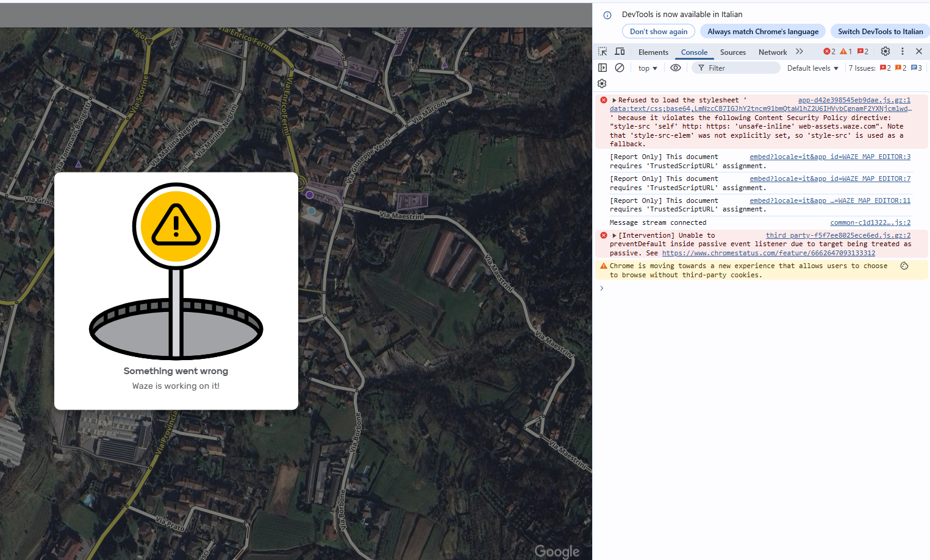Create a live expression with the eye icon

(676, 68)
